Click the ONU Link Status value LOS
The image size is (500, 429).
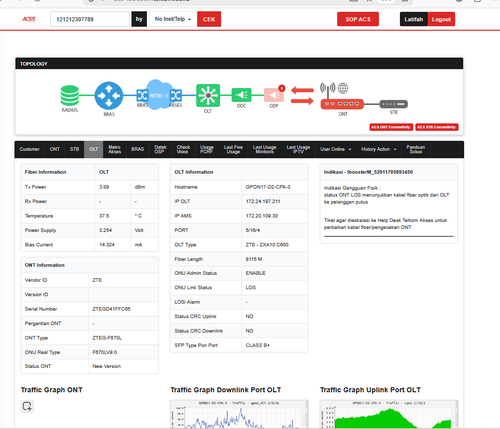point(251,287)
